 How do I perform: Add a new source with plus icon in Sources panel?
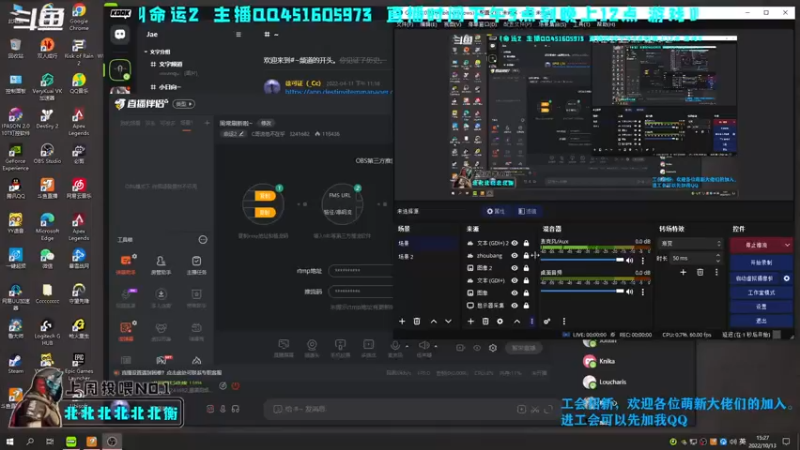tap(470, 321)
